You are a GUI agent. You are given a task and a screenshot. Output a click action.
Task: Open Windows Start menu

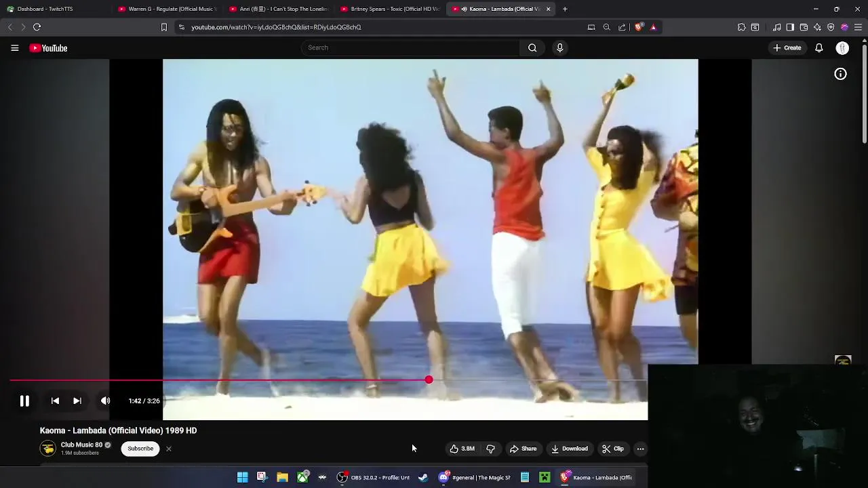(x=242, y=477)
